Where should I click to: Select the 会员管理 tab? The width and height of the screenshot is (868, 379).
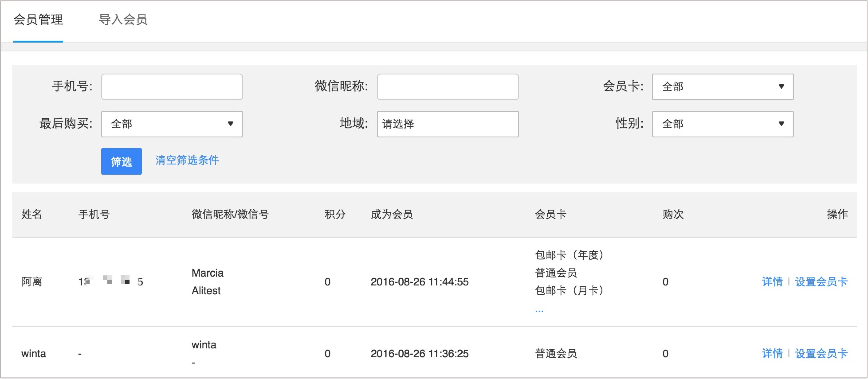pos(38,20)
